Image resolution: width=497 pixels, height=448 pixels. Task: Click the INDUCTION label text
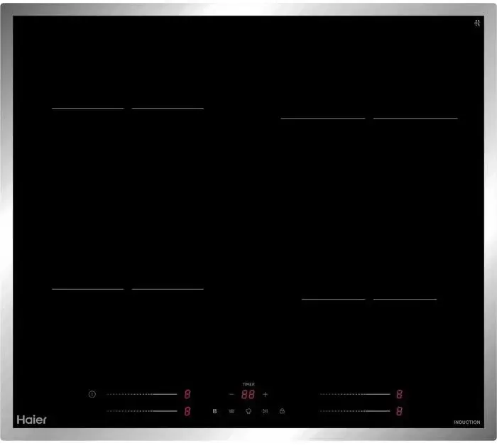[466, 422]
